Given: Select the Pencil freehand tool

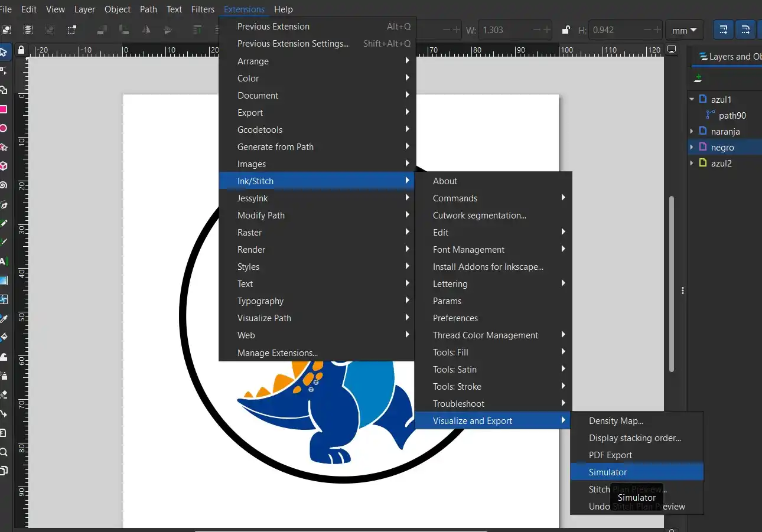Looking at the screenshot, I should pos(3,223).
